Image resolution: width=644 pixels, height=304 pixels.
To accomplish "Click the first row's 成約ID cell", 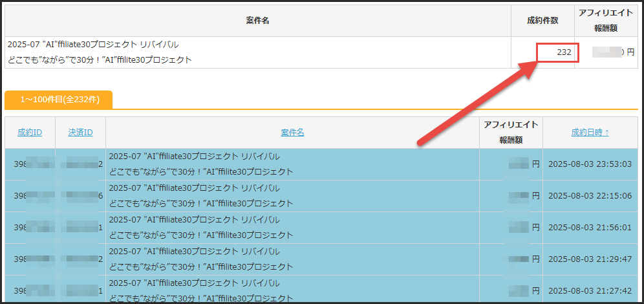I will [x=30, y=164].
